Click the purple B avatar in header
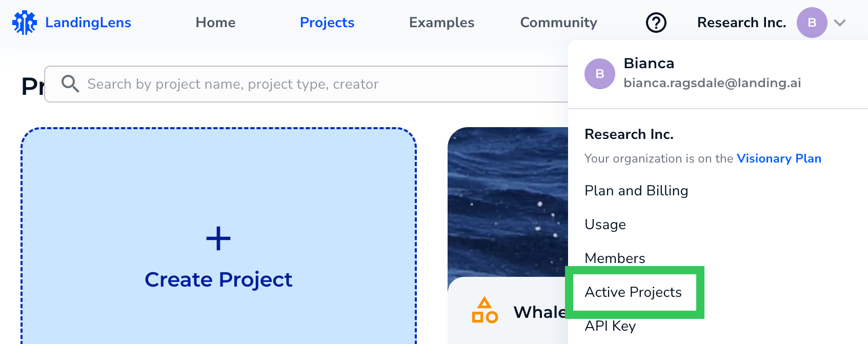This screenshot has height=344, width=868. click(812, 23)
